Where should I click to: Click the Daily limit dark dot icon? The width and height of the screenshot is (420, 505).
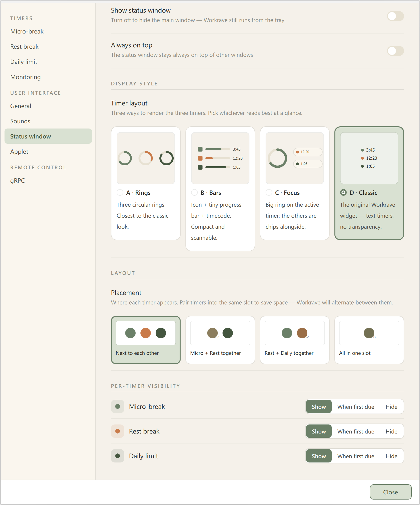[x=118, y=456]
